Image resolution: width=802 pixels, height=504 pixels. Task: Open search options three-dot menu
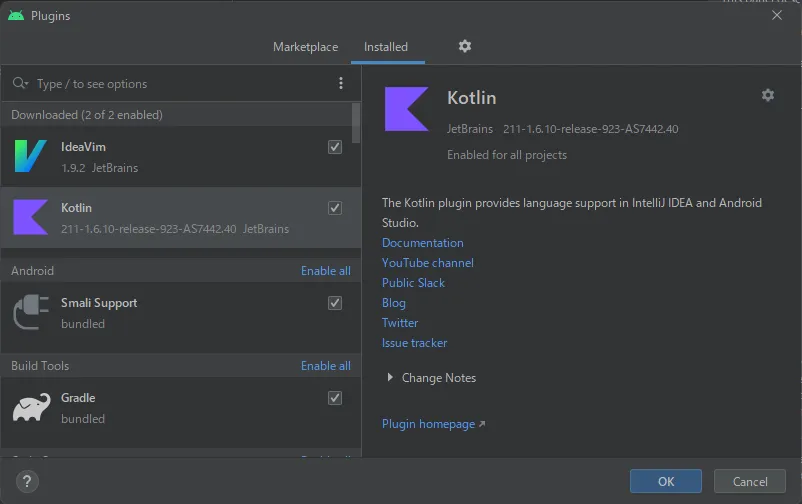pos(340,84)
